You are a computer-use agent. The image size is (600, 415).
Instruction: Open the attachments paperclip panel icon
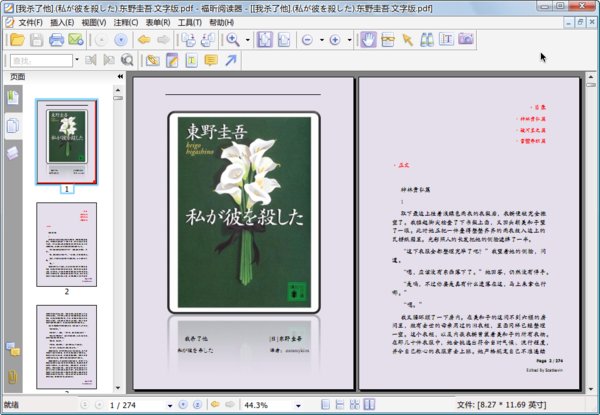click(13, 377)
